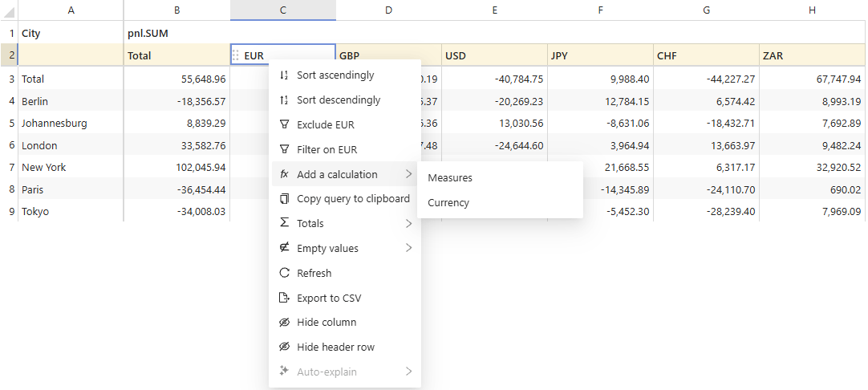The width and height of the screenshot is (868, 390).
Task: Open Currency in the calculation submenu
Action: pos(500,203)
